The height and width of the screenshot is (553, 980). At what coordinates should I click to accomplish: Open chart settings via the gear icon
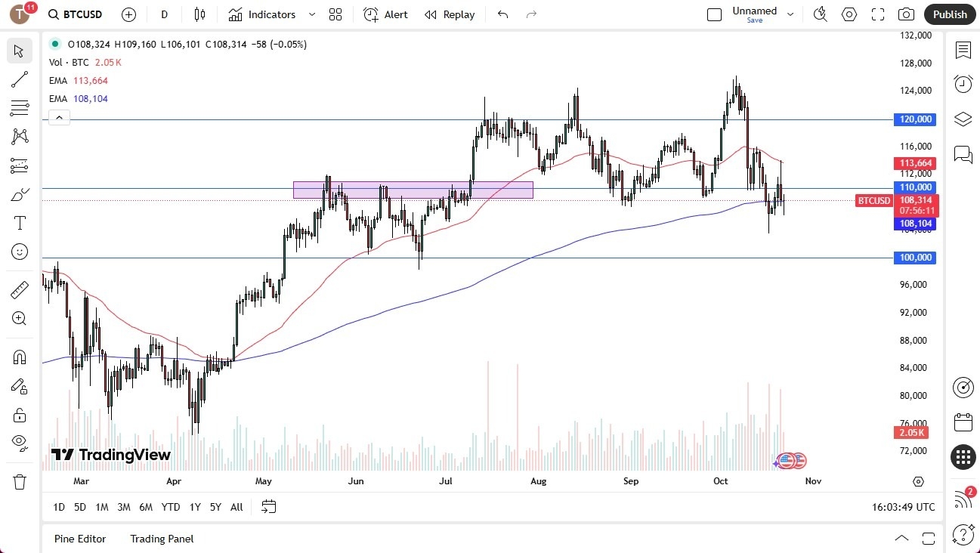click(849, 14)
